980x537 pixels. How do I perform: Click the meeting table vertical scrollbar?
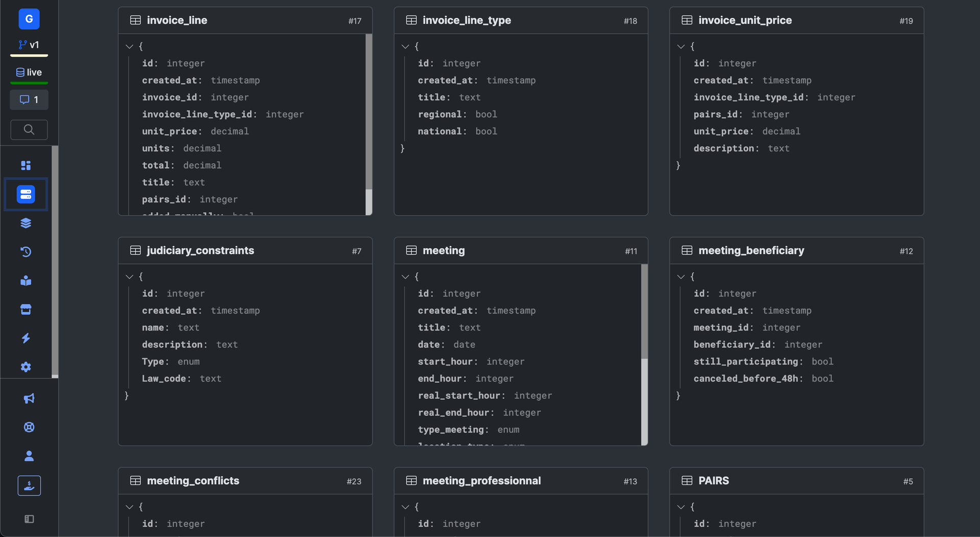[x=644, y=311]
